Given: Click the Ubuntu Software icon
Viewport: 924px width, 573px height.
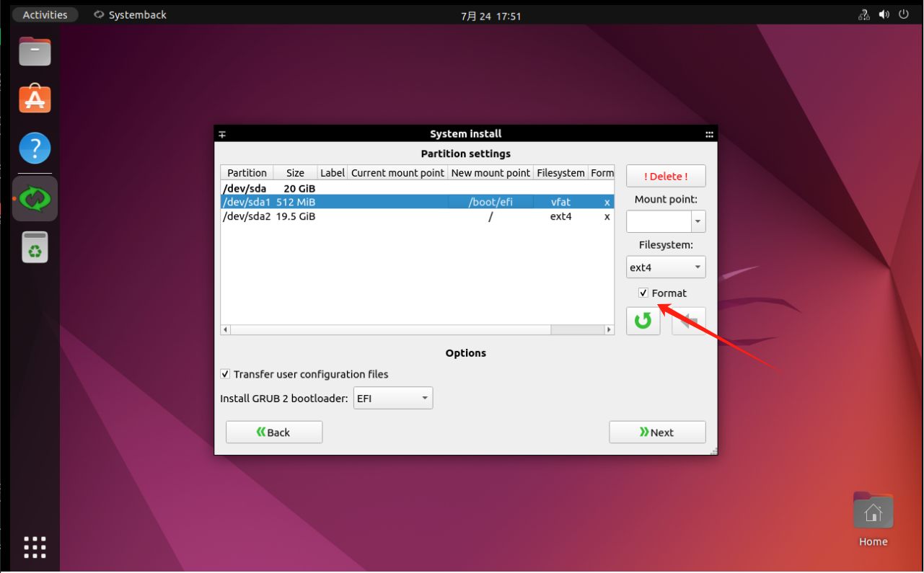Looking at the screenshot, I should (34, 99).
